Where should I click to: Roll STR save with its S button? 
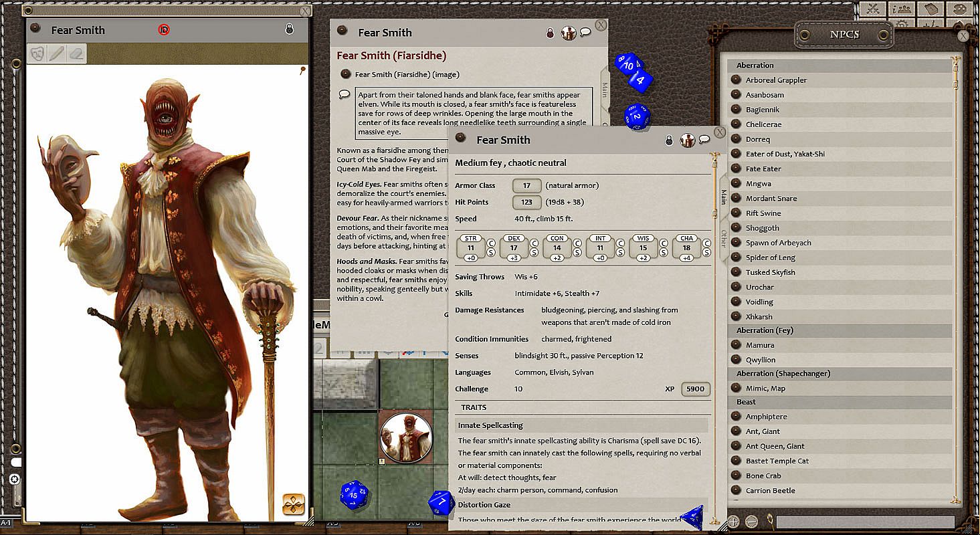point(490,253)
